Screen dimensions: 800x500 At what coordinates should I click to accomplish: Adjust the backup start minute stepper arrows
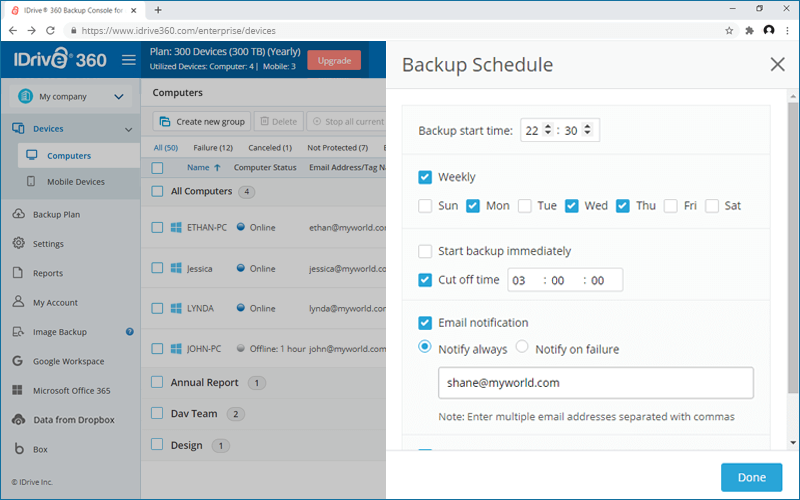pos(587,130)
